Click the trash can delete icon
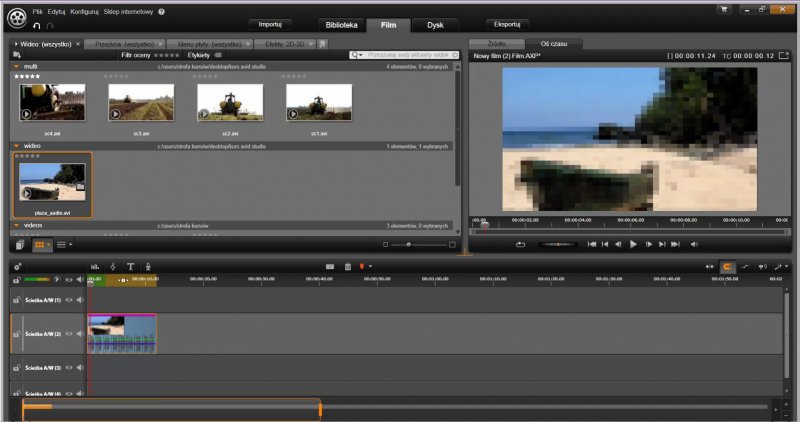 pyautogui.click(x=347, y=266)
